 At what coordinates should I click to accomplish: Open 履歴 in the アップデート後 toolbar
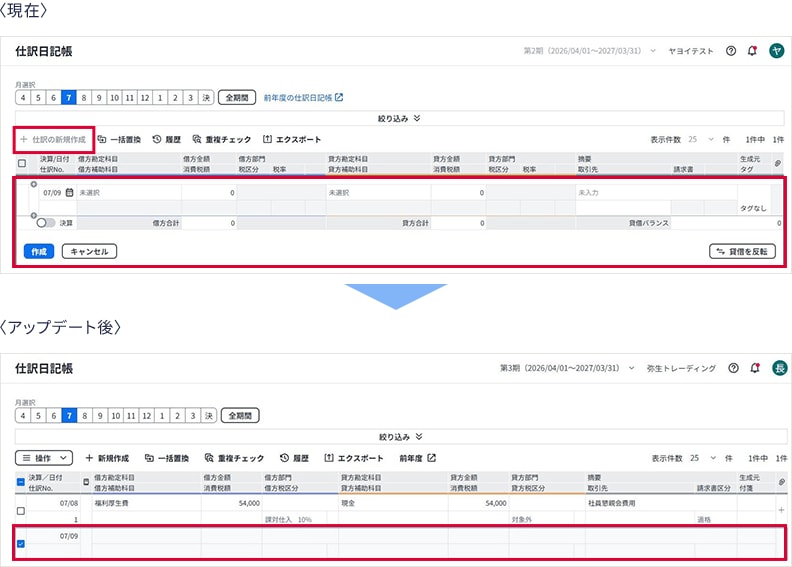click(x=294, y=458)
